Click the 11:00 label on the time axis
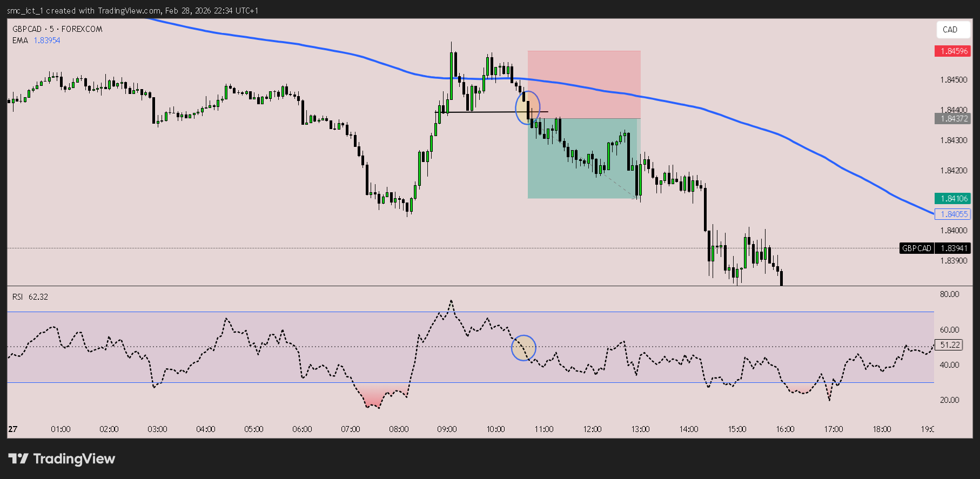This screenshot has width=980, height=479. tap(543, 429)
